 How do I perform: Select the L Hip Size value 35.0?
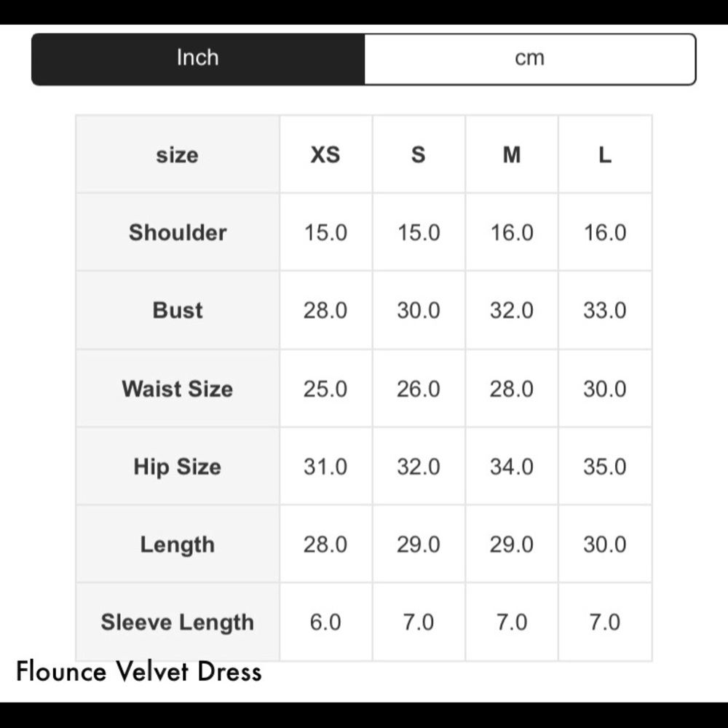[x=604, y=466]
